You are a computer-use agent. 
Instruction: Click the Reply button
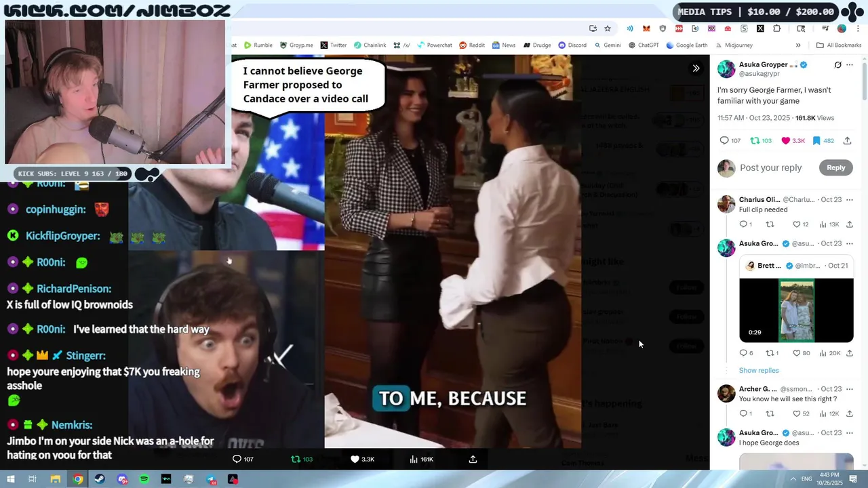[x=835, y=167]
